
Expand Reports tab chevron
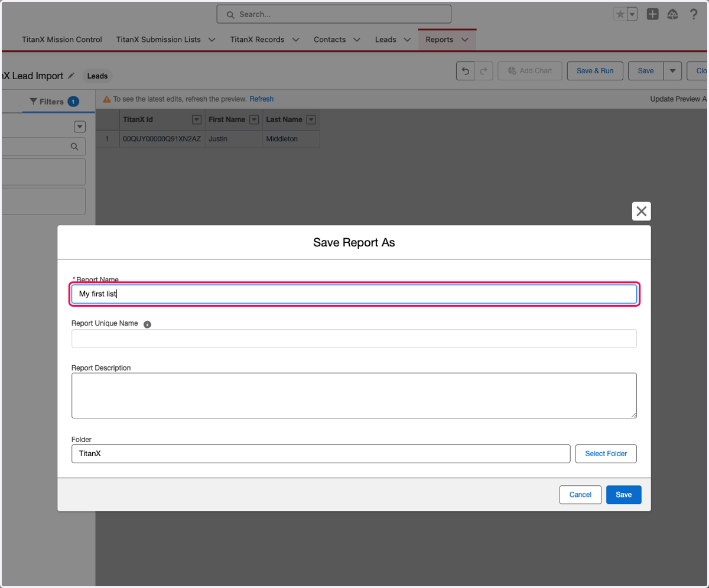pos(465,40)
